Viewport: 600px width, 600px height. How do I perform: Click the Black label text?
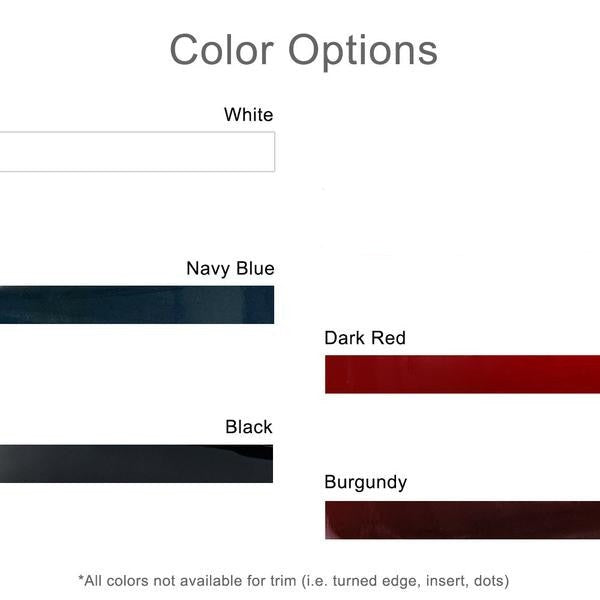click(x=249, y=427)
